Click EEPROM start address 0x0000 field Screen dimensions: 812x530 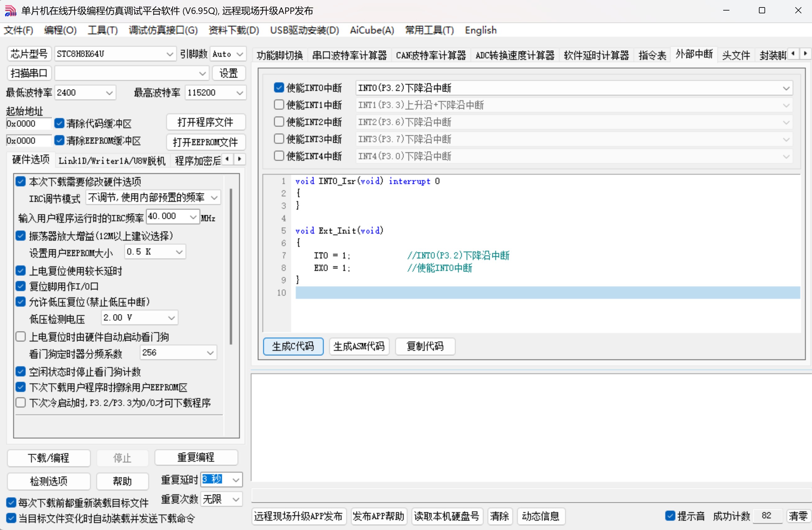click(29, 141)
